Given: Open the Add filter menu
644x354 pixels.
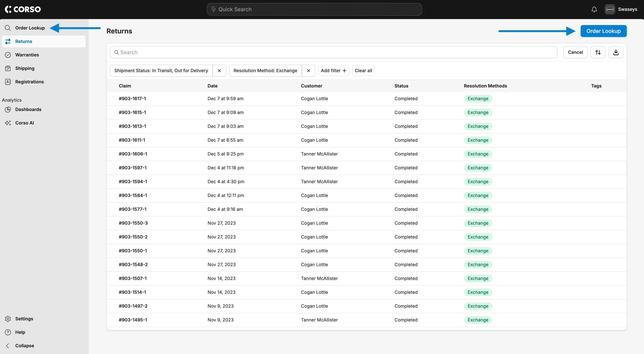Looking at the screenshot, I should pyautogui.click(x=334, y=70).
